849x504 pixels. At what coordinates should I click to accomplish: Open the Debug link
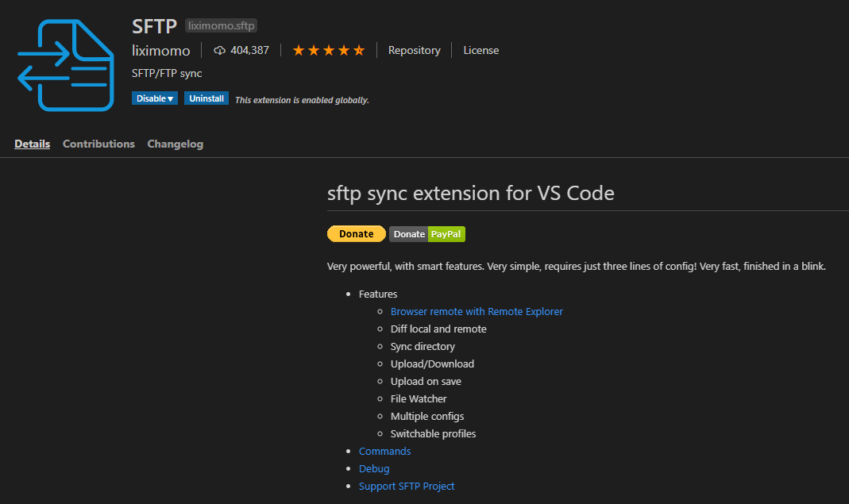[x=374, y=468]
